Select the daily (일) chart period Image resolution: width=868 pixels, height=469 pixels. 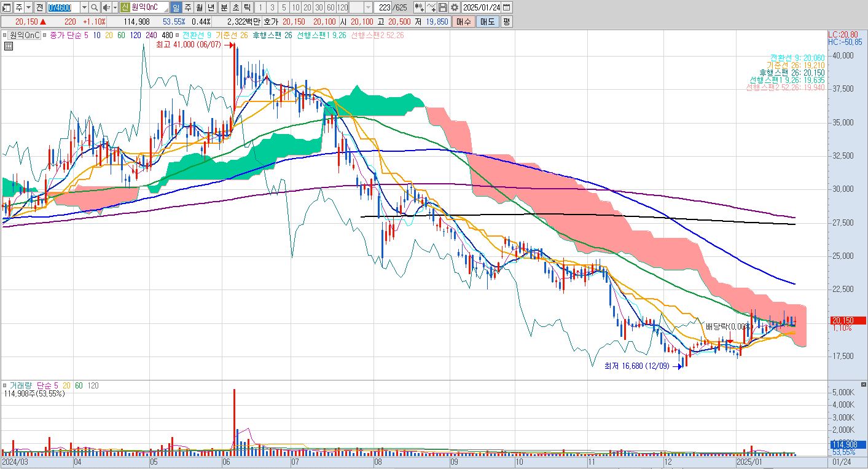click(x=176, y=7)
